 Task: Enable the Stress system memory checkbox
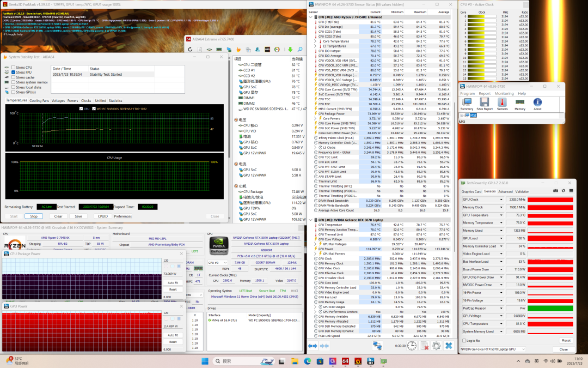14,82
